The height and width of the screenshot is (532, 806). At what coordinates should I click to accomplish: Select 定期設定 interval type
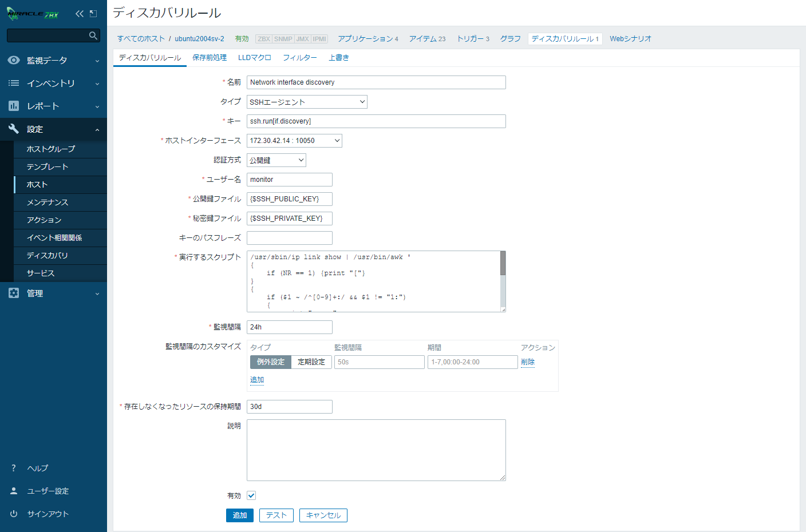tap(311, 362)
